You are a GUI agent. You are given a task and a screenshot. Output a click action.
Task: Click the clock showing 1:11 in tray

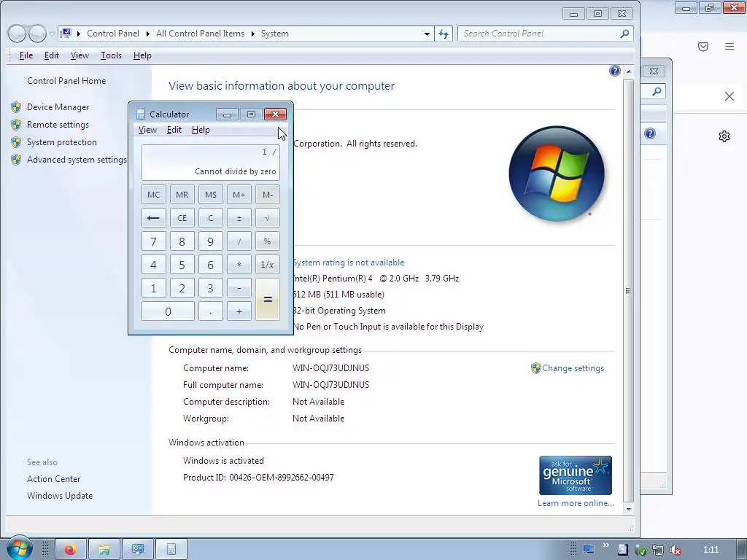click(x=711, y=550)
